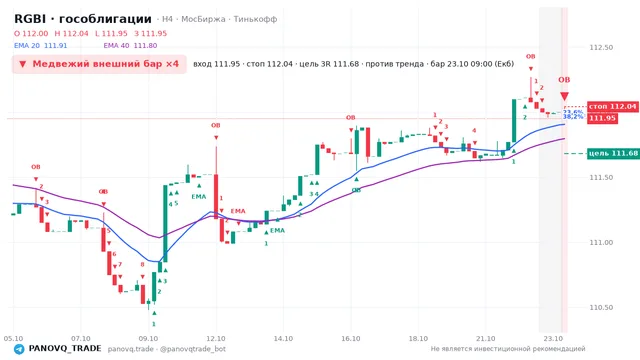Viewport: 640px width, 360px height.
Task: Click the RGBI · гособлигации title
Action: pos(83,19)
